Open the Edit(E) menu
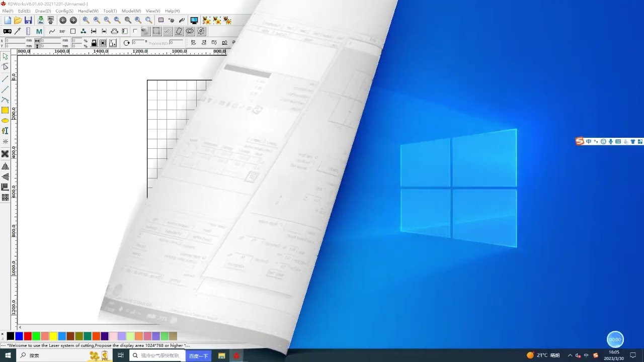Image resolution: width=644 pixels, height=362 pixels. tap(24, 11)
